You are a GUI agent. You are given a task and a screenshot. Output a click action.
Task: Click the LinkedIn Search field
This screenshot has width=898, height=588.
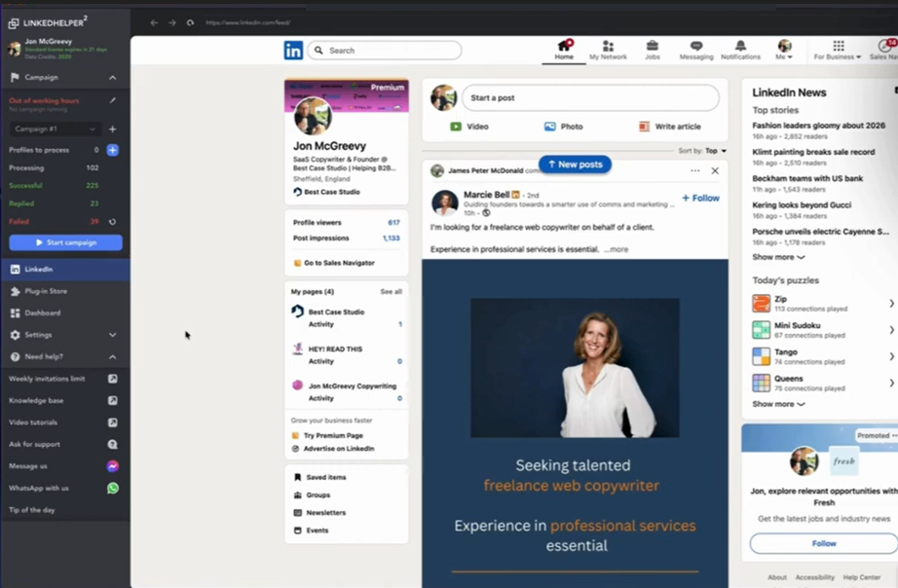point(385,51)
